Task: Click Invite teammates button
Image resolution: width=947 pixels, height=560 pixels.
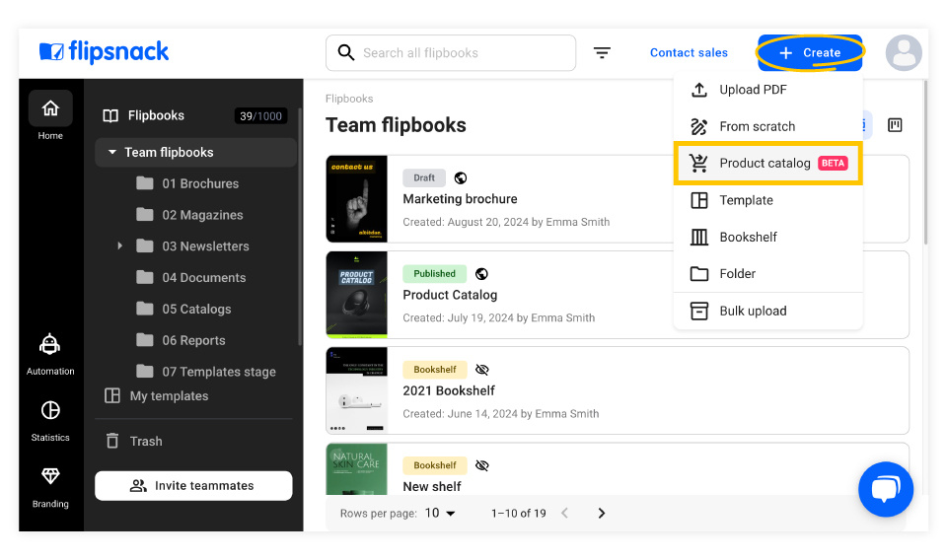Action: click(193, 486)
